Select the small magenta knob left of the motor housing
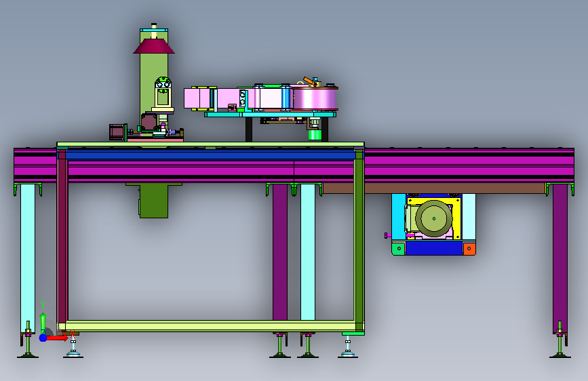This screenshot has width=588, height=381. (388, 235)
